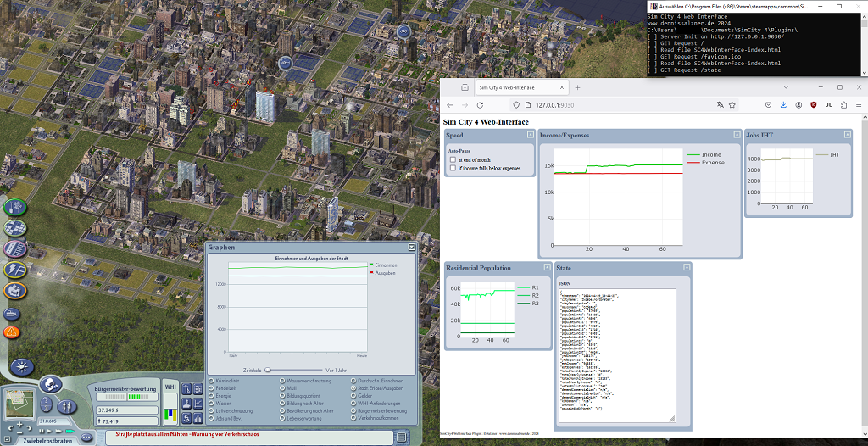The image size is (868, 446).
Task: Pause the game simulation
Action: (x=42, y=431)
